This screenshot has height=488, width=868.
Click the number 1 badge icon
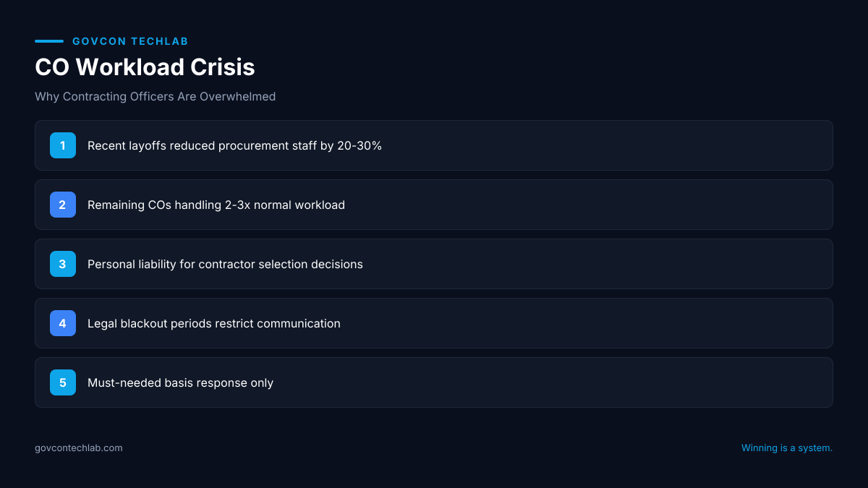coord(63,145)
